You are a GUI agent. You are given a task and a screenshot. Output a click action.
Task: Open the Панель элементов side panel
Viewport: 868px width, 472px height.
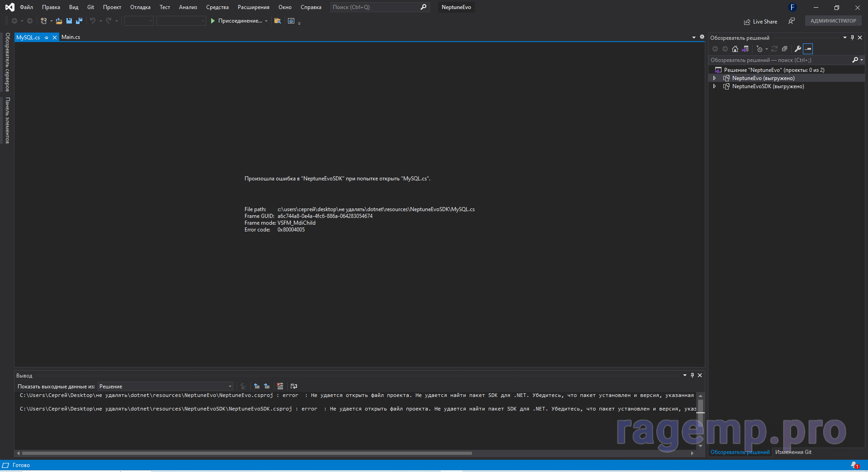pyautogui.click(x=7, y=121)
